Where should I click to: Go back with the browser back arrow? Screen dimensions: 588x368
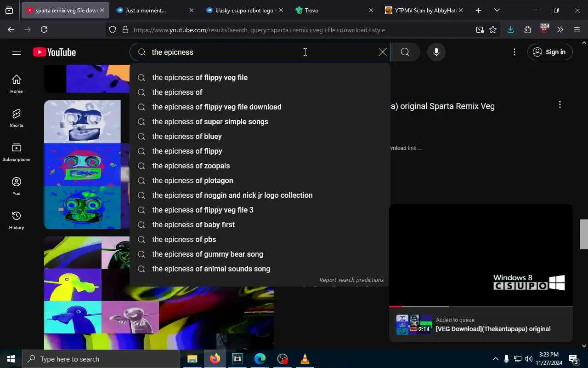pos(11,29)
